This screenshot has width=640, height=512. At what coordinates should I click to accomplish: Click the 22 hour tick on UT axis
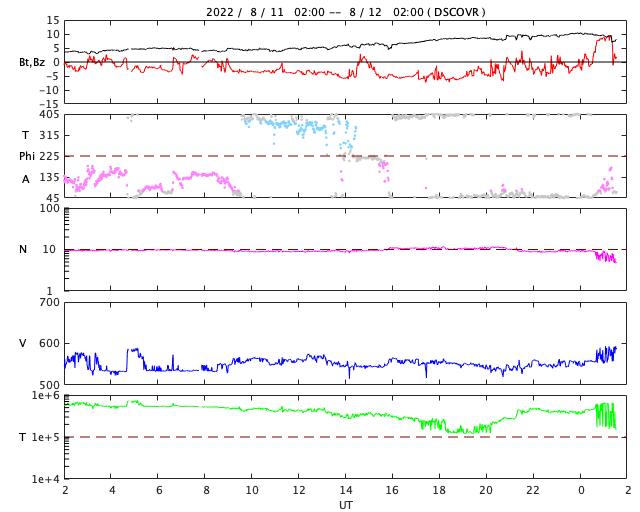tap(533, 490)
